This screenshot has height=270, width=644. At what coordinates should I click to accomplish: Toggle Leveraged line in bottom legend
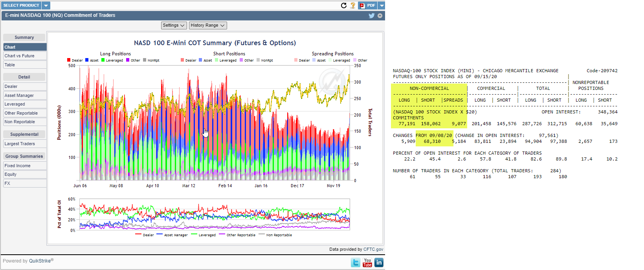pyautogui.click(x=203, y=235)
